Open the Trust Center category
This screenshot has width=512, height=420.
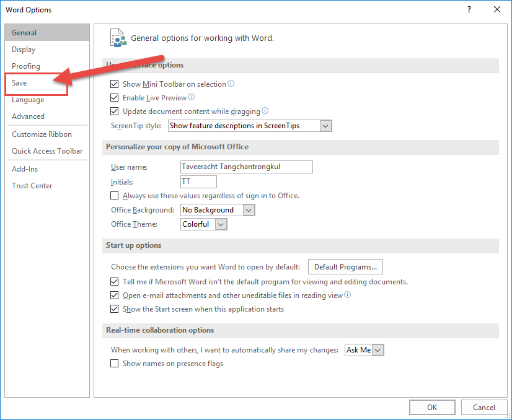pos(32,186)
